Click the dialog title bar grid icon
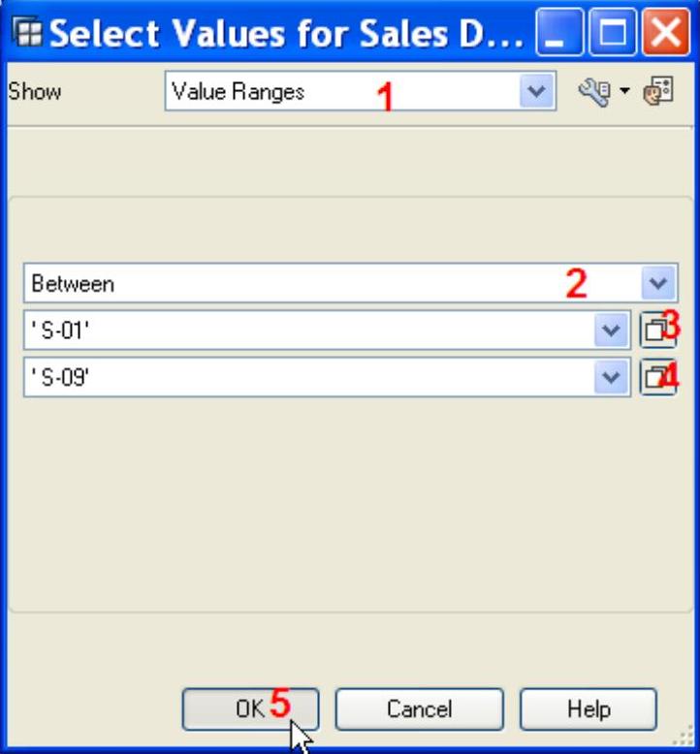 31,35
